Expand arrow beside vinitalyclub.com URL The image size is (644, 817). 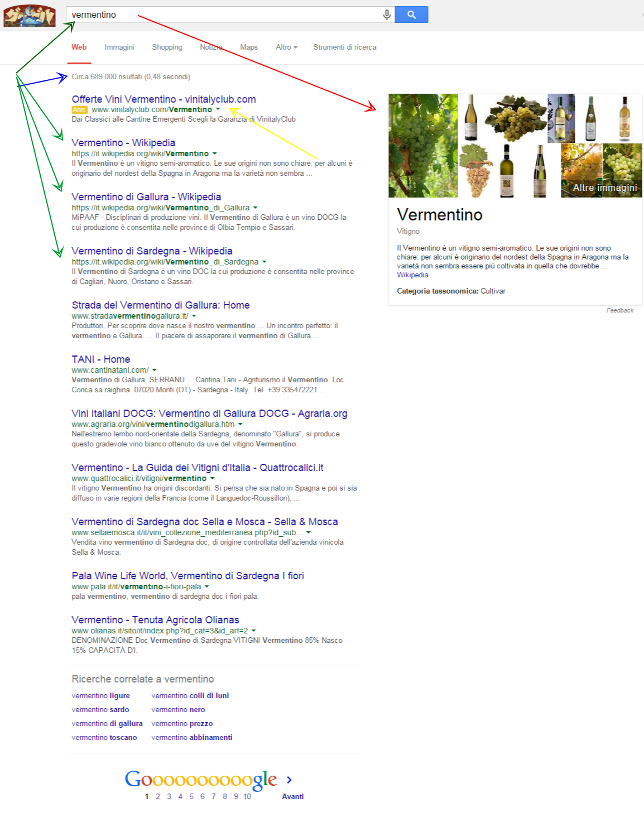tap(218, 109)
